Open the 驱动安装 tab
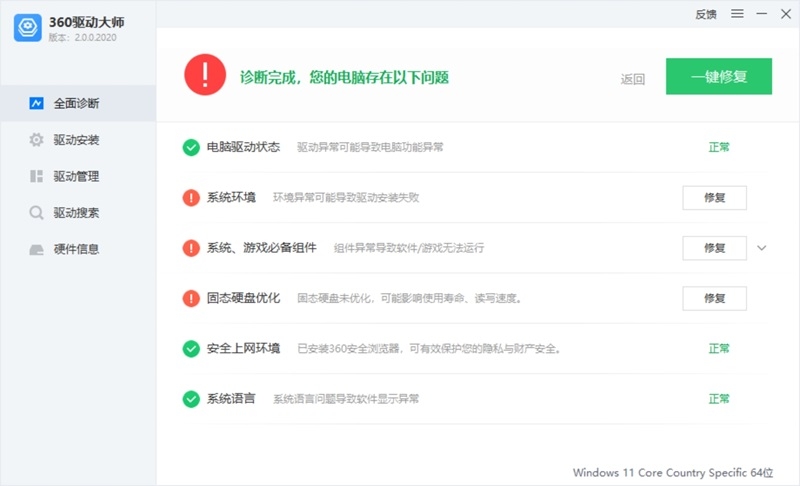 76,140
